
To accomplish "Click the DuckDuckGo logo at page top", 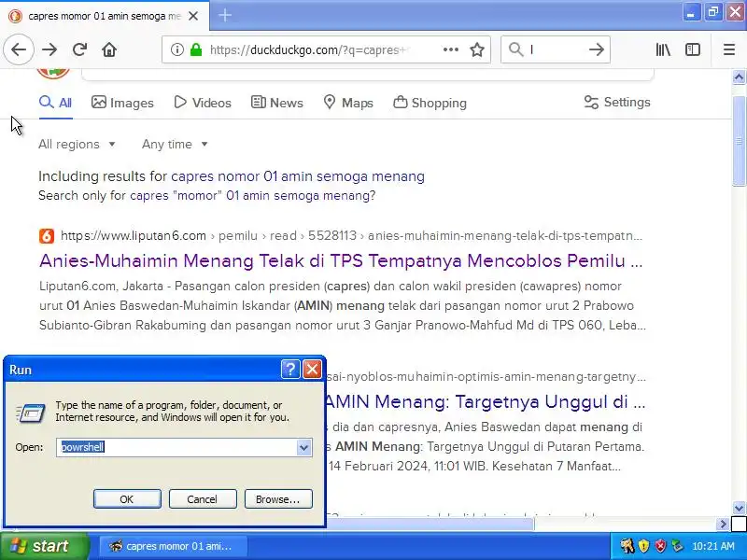I will pyautogui.click(x=53, y=74).
